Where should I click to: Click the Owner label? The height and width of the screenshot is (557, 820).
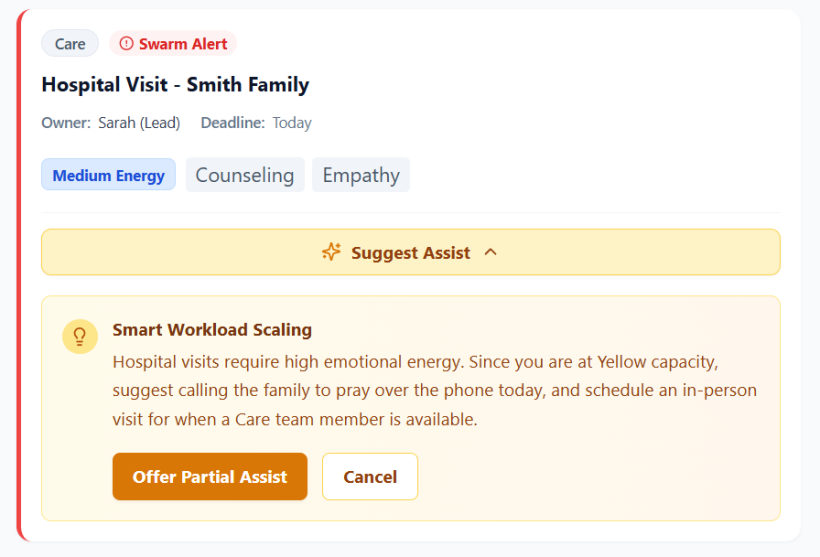point(66,123)
